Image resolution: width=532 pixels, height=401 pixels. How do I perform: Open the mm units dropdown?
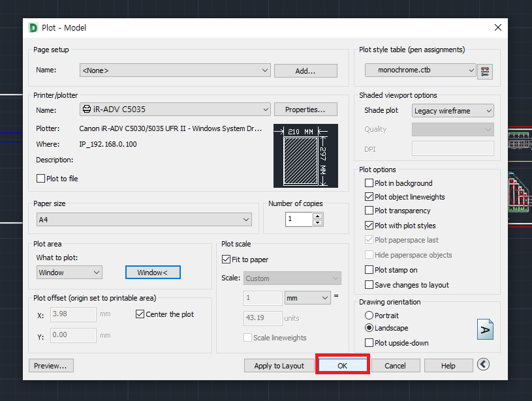click(x=307, y=297)
